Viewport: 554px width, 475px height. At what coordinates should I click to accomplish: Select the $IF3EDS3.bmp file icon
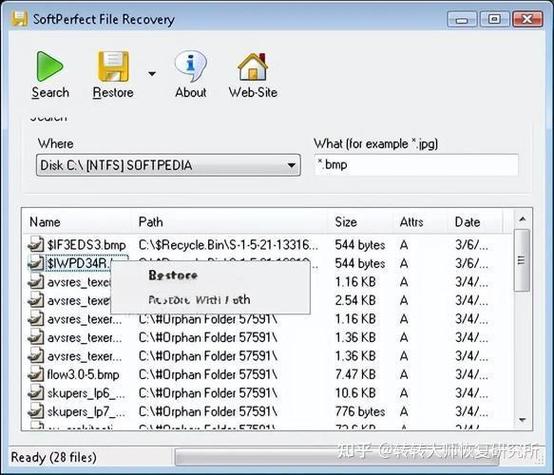[x=36, y=245]
